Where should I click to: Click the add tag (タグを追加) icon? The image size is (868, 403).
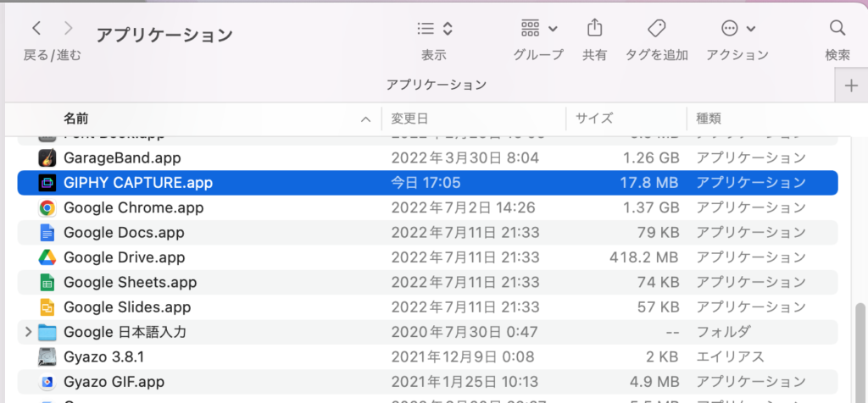[656, 28]
